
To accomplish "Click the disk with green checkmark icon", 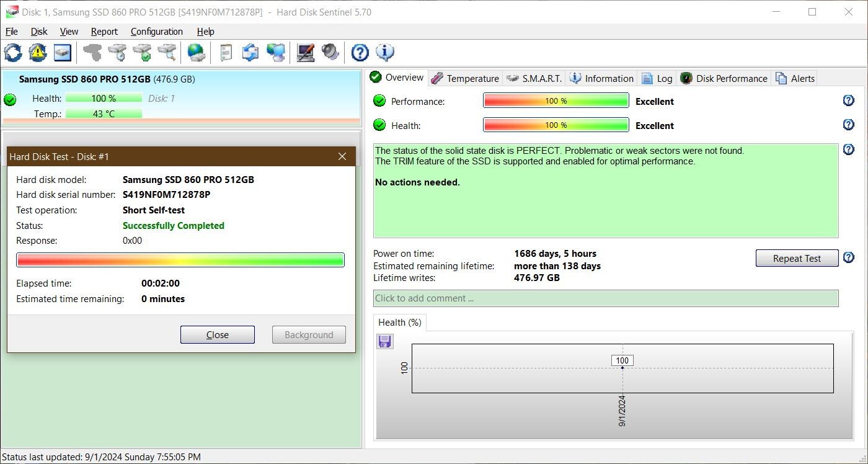I will [x=143, y=52].
